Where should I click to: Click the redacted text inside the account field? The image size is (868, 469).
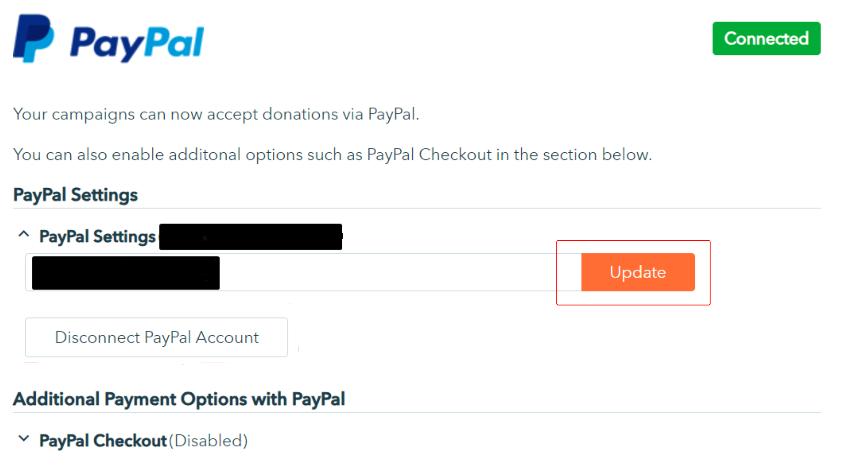pyautogui.click(x=125, y=273)
